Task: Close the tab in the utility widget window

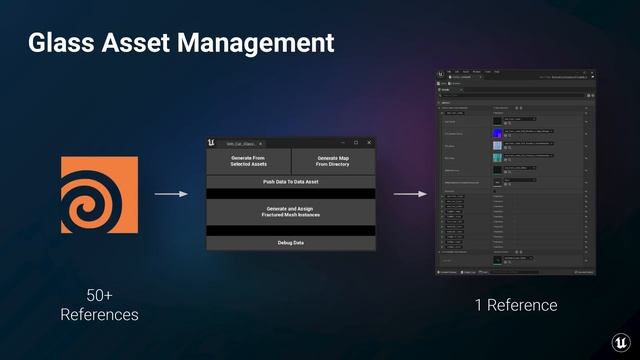Action: click(260, 144)
